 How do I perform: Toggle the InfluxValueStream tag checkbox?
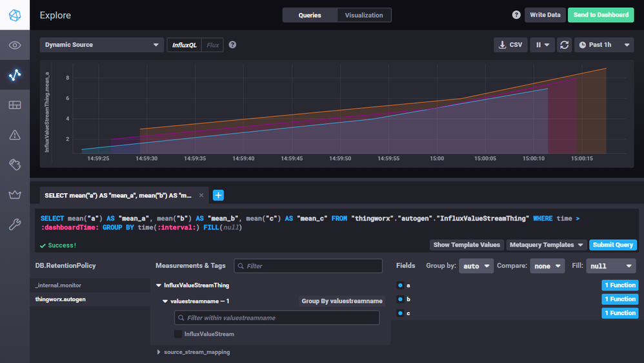pos(178,334)
